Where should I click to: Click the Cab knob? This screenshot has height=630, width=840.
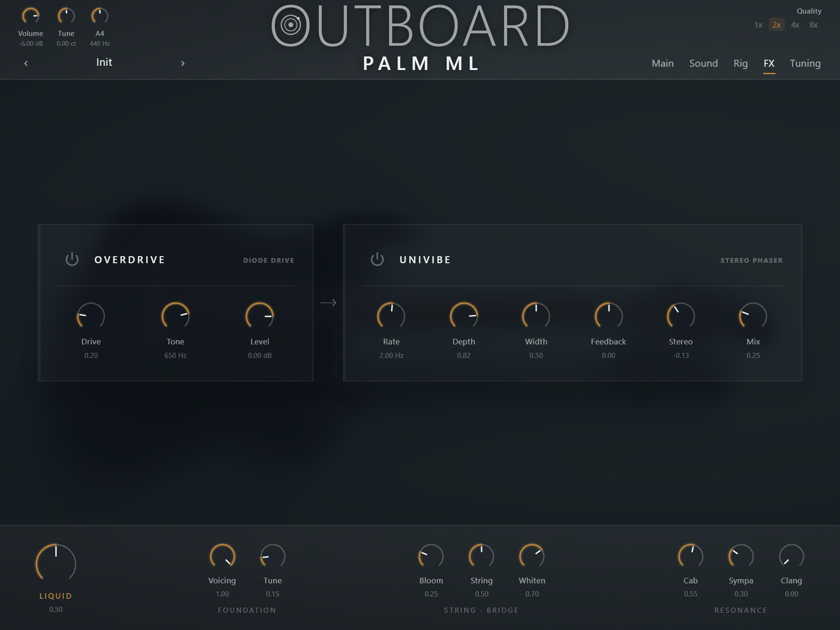[x=691, y=556]
